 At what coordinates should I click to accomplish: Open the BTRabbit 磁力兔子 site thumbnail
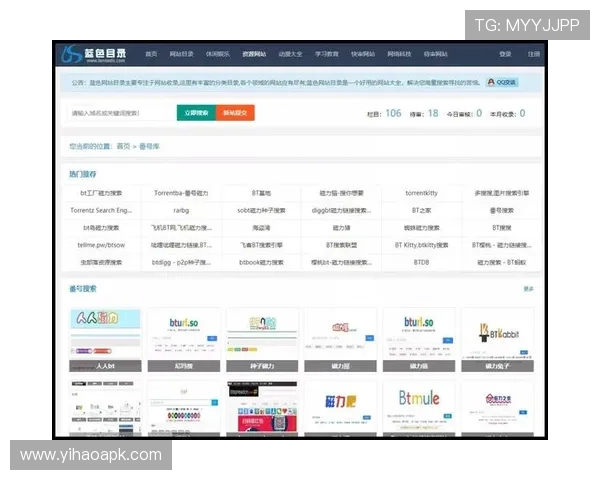coord(497,340)
